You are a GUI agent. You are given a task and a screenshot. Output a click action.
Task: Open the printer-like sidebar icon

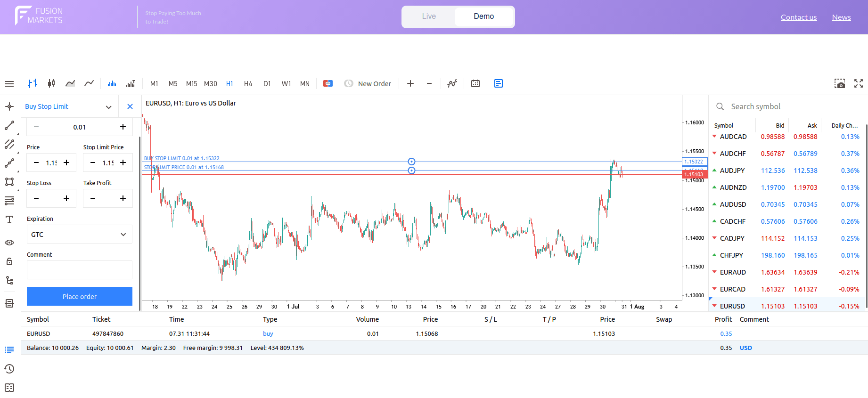point(9,303)
